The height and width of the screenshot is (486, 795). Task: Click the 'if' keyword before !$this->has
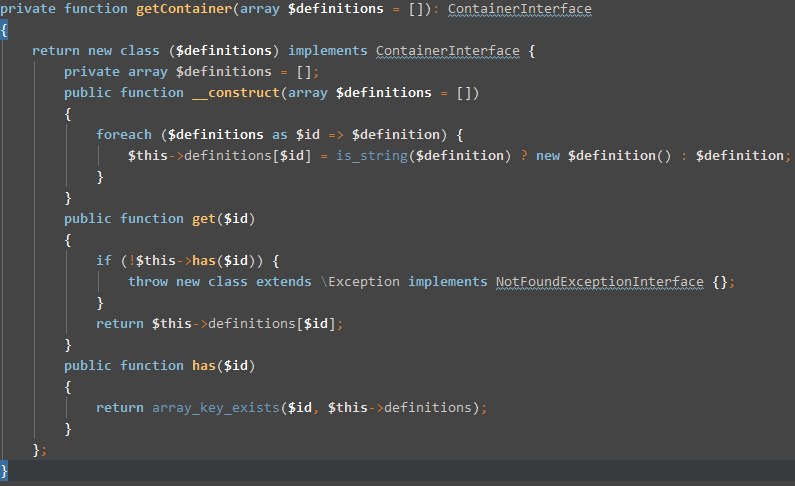(104, 261)
